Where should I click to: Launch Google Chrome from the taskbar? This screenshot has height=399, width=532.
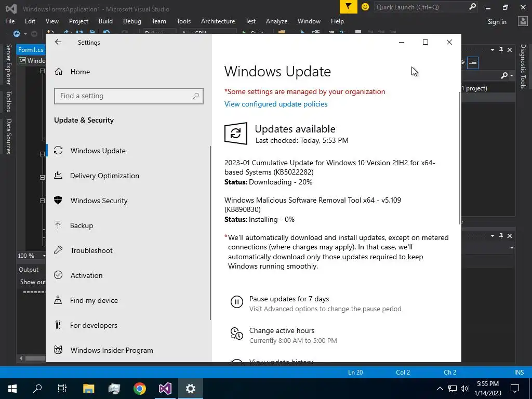(139, 389)
